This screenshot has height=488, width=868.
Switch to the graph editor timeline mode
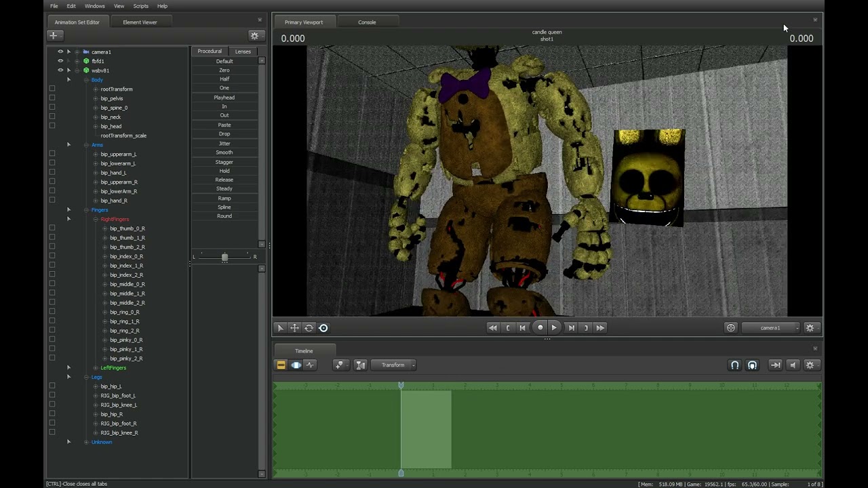pos(310,365)
